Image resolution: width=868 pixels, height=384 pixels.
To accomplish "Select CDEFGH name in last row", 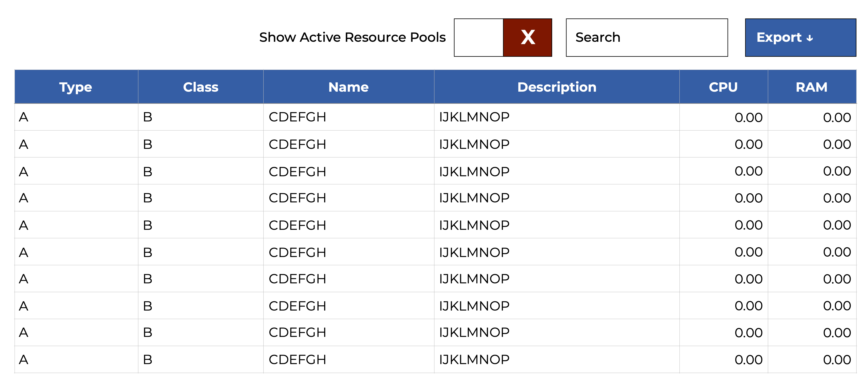I will pyautogui.click(x=297, y=360).
